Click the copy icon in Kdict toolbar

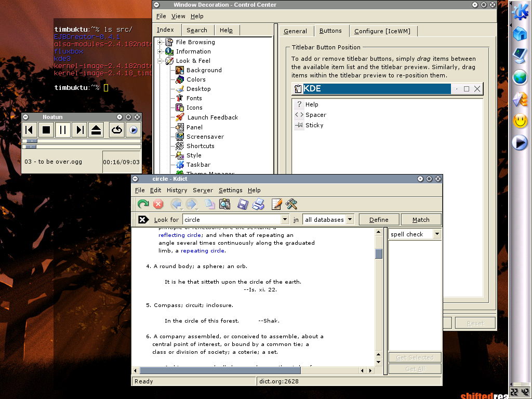(x=210, y=204)
